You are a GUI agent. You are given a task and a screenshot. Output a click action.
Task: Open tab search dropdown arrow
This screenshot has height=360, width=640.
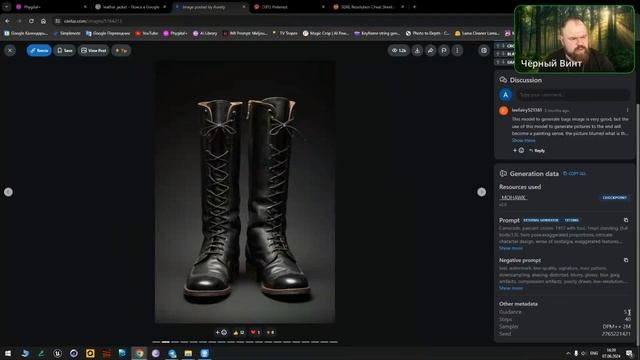click(7, 7)
